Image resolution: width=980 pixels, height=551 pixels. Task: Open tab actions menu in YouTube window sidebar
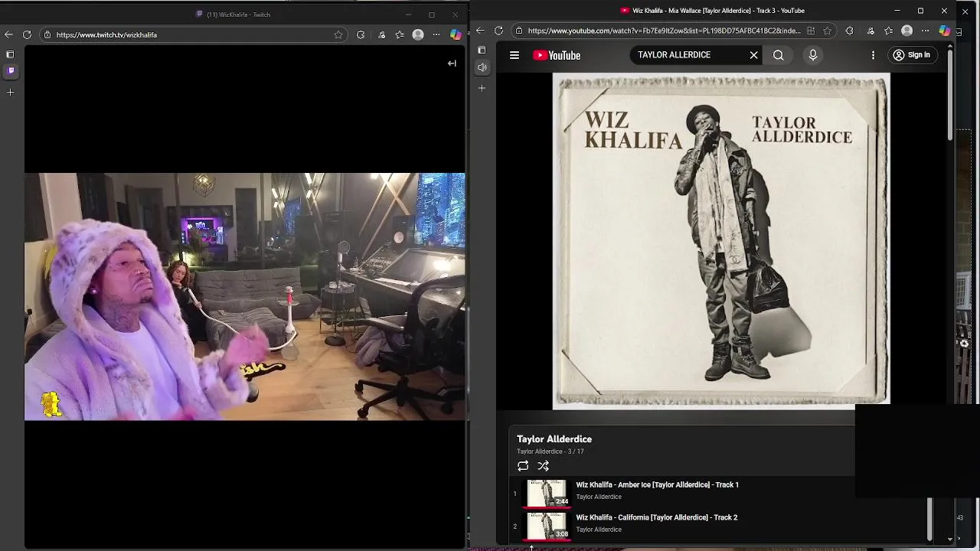pos(482,51)
